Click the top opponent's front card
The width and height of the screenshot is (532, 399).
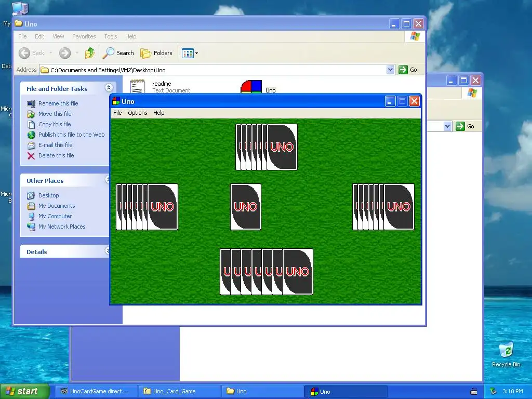tap(282, 147)
